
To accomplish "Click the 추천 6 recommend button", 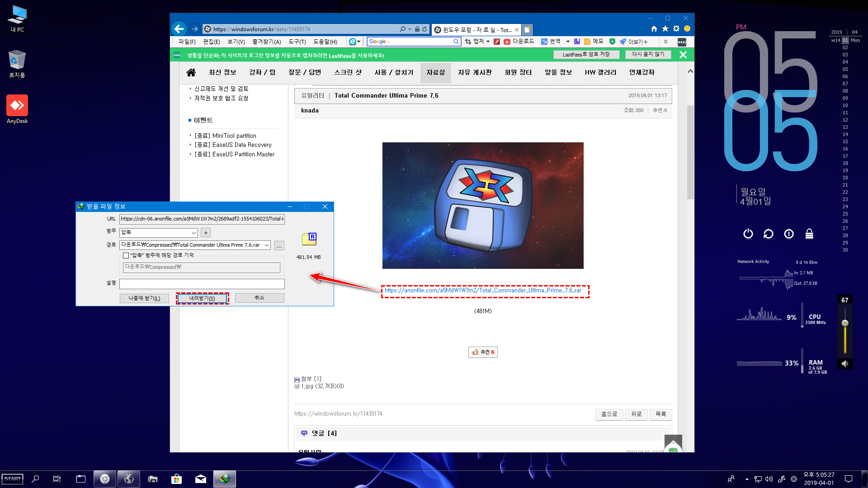I will 483,352.
